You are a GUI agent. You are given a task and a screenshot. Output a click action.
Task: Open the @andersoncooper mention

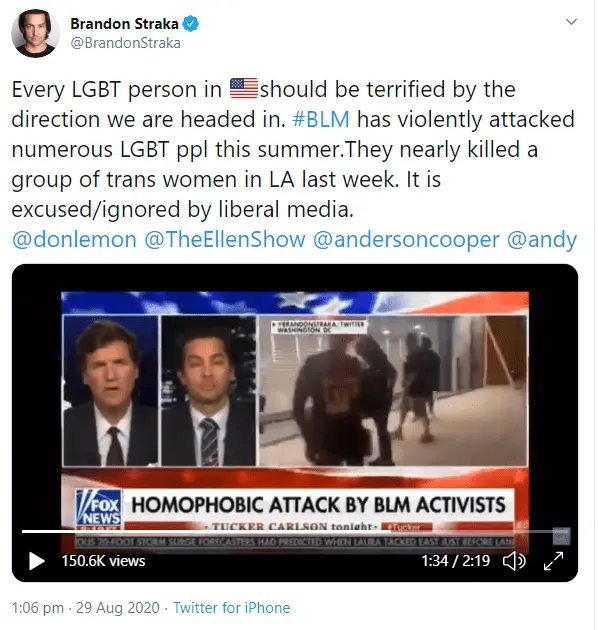click(x=406, y=239)
